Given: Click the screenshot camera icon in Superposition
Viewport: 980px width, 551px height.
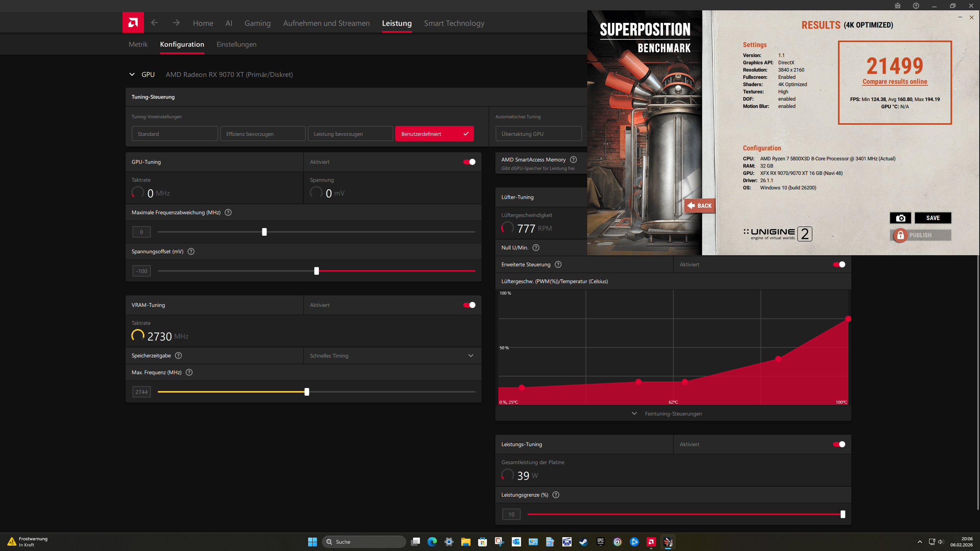Looking at the screenshot, I should tap(900, 218).
